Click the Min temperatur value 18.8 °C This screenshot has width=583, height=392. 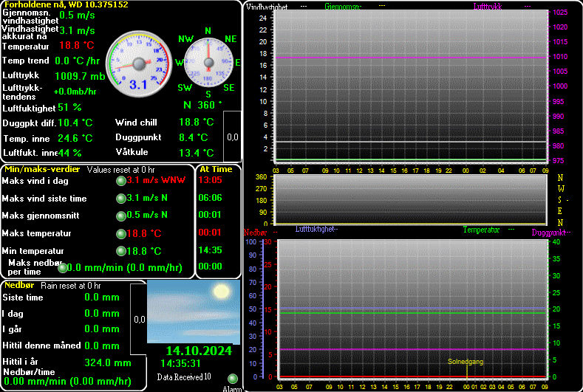144,251
